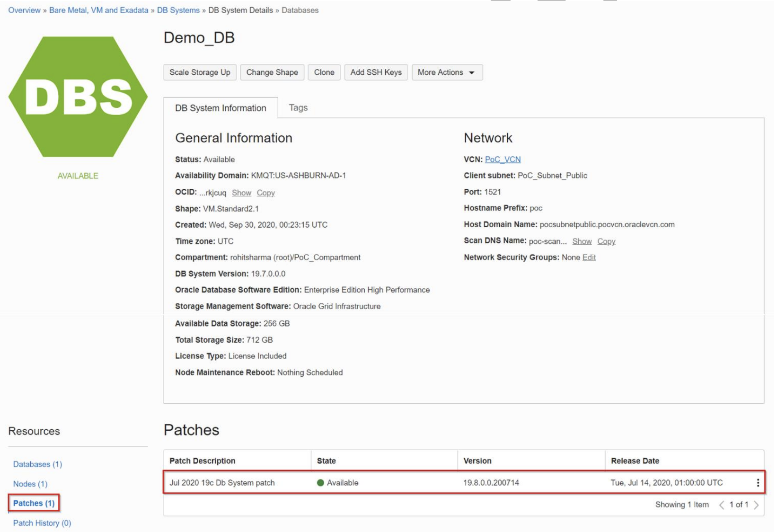
Task: Go to previous page of patches
Action: click(x=722, y=505)
